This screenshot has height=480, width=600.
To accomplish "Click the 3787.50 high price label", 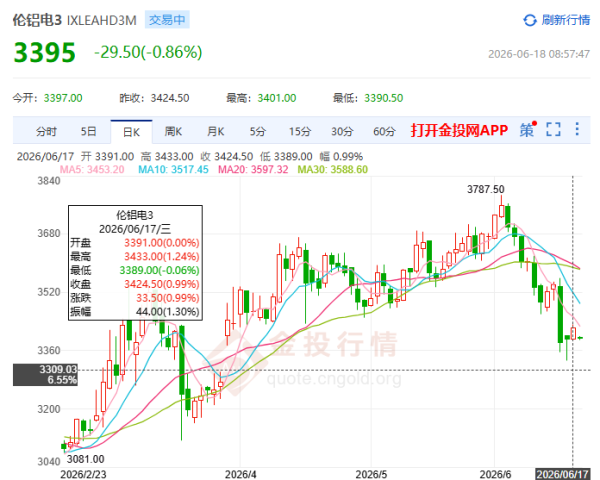I will [x=486, y=189].
